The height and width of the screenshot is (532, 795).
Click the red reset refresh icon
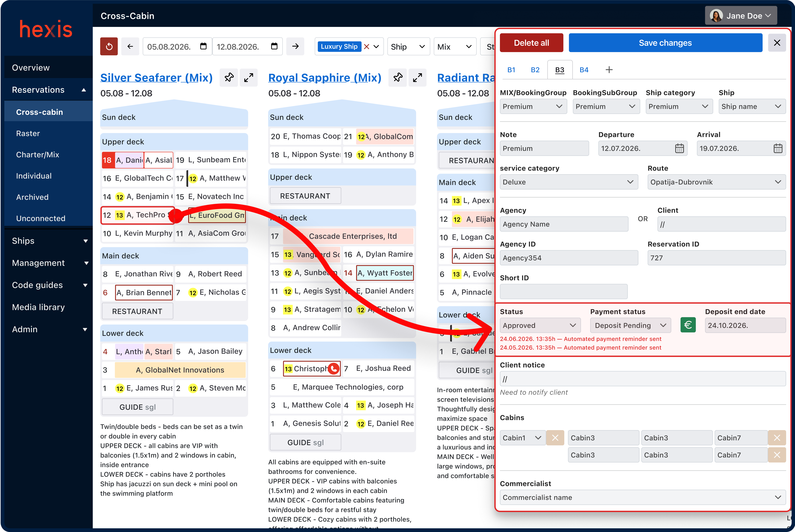coord(109,46)
